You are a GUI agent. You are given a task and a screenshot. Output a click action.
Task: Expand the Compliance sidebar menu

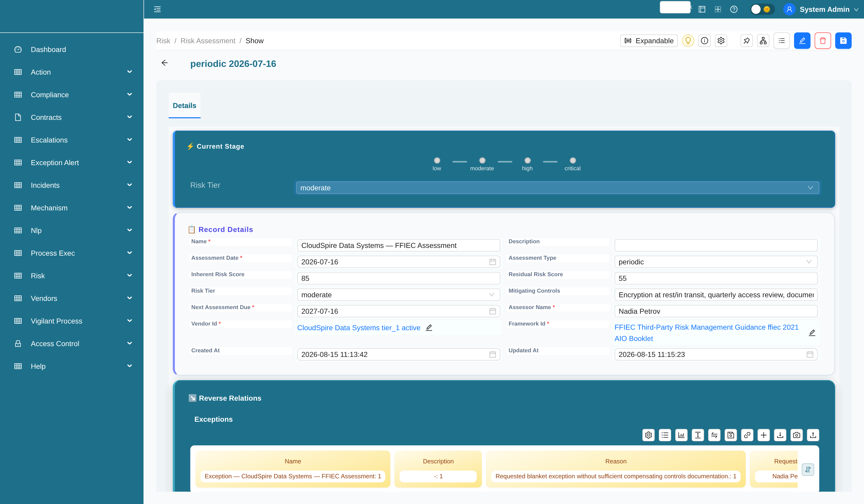[x=72, y=95]
